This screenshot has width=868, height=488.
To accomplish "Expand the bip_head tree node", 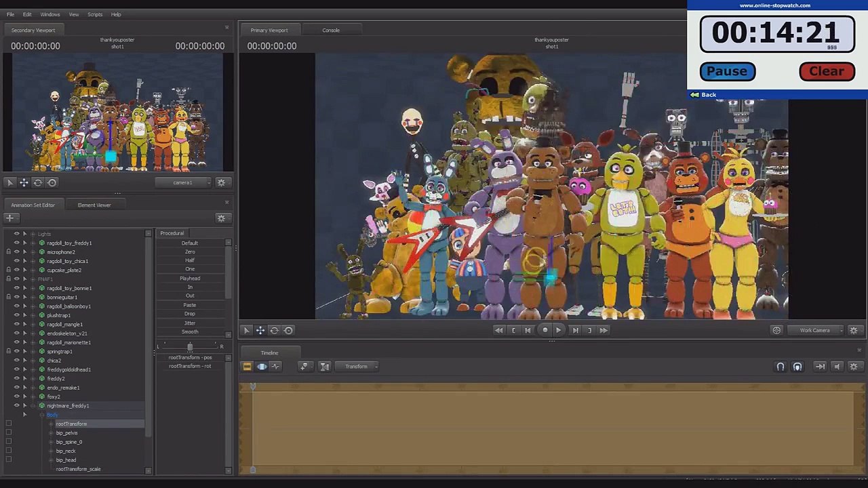I will coord(51,460).
